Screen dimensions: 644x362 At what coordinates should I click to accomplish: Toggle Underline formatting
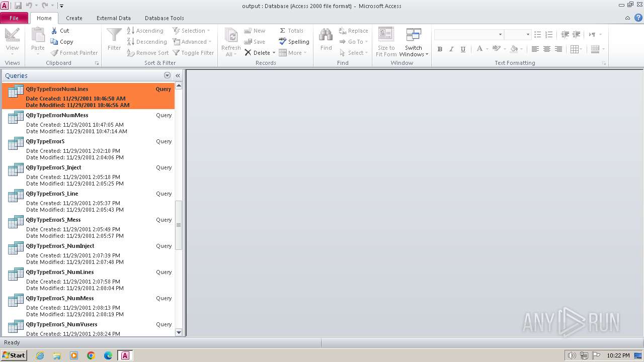(463, 49)
